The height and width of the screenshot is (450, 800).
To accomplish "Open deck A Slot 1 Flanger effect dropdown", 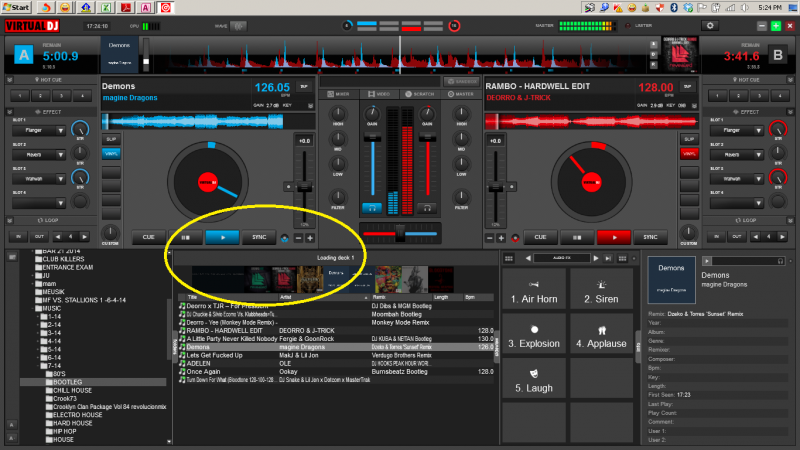I will [60, 131].
